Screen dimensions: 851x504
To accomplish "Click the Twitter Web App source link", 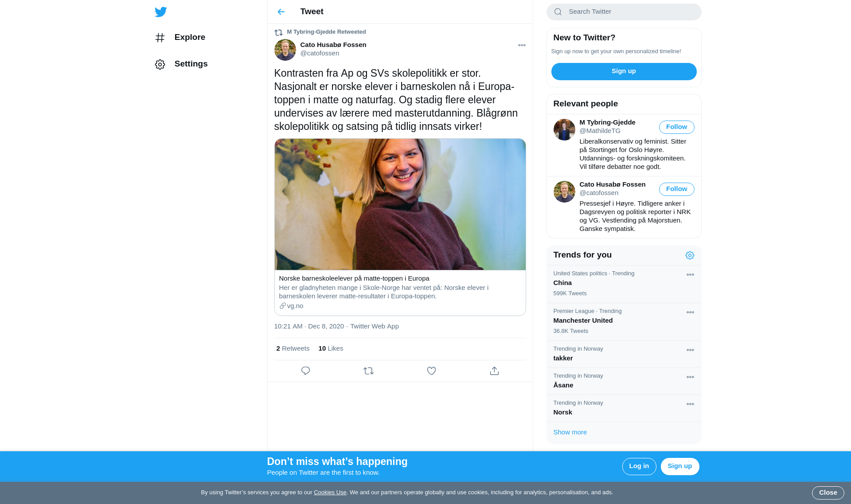I will point(375,326).
